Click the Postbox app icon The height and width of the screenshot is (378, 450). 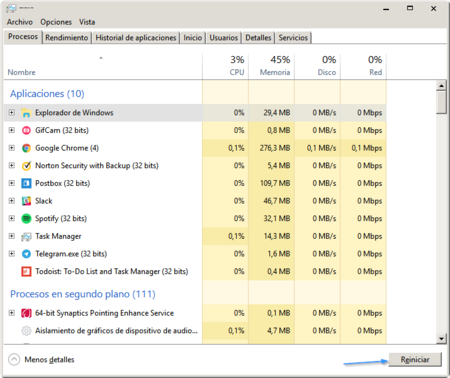(x=26, y=183)
